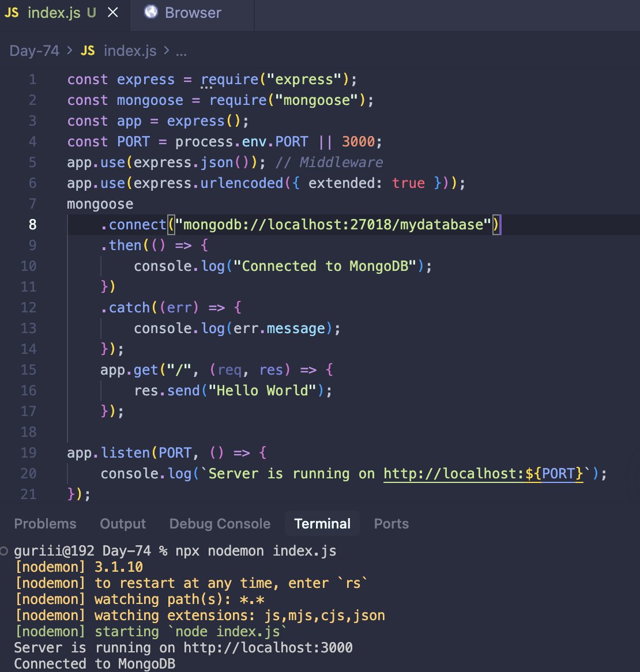Click terminal output "Connected to MongoDB"
Image resolution: width=640 pixels, height=672 pixels.
[95, 663]
